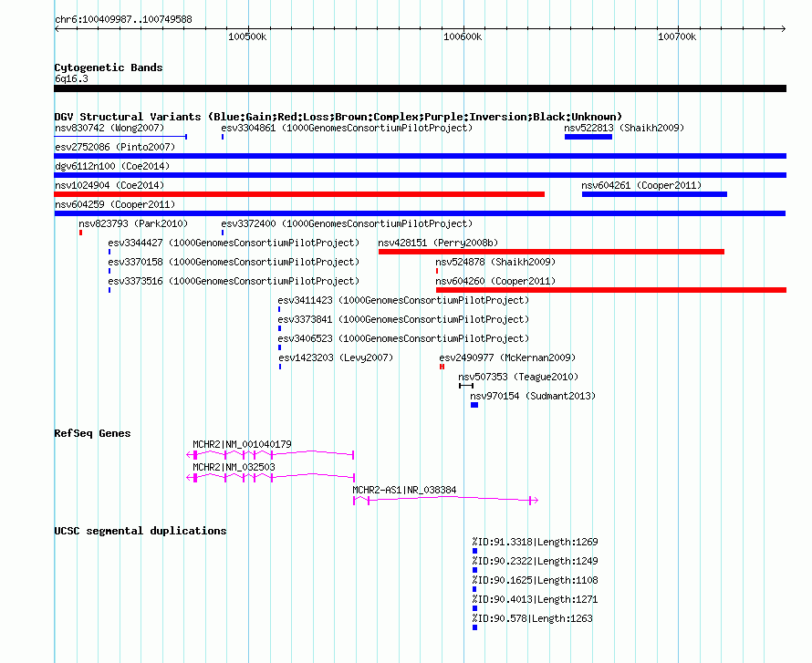Click the nsv604260 (Cooper2011) red loss bar
This screenshot has height=663, width=812.
[x=611, y=290]
